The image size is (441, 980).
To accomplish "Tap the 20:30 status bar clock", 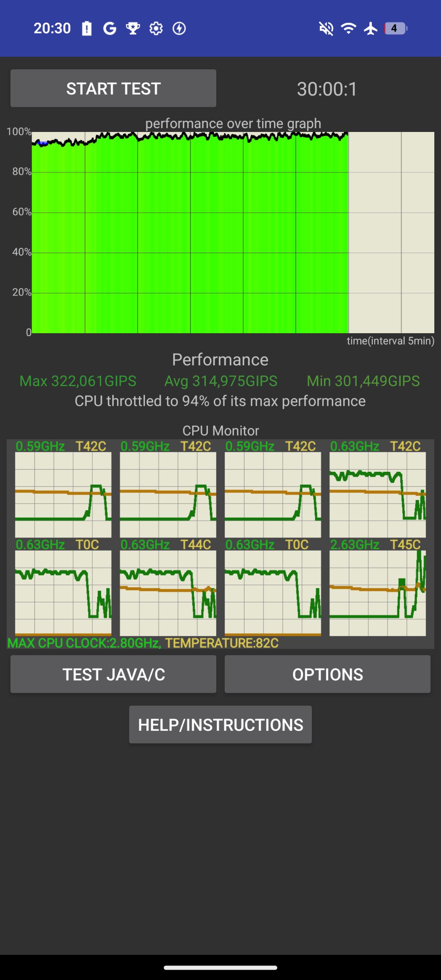I will (x=52, y=28).
